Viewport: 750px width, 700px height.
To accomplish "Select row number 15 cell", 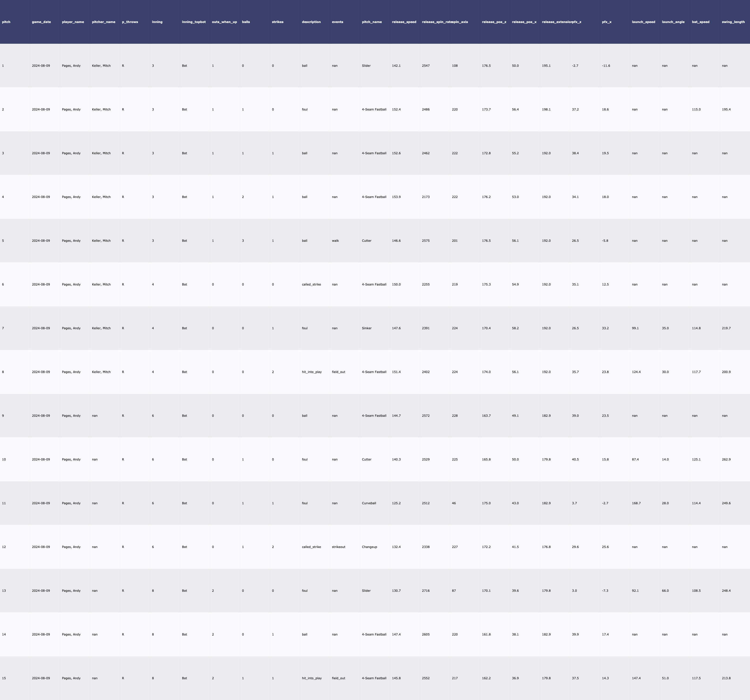I will pyautogui.click(x=4, y=678).
